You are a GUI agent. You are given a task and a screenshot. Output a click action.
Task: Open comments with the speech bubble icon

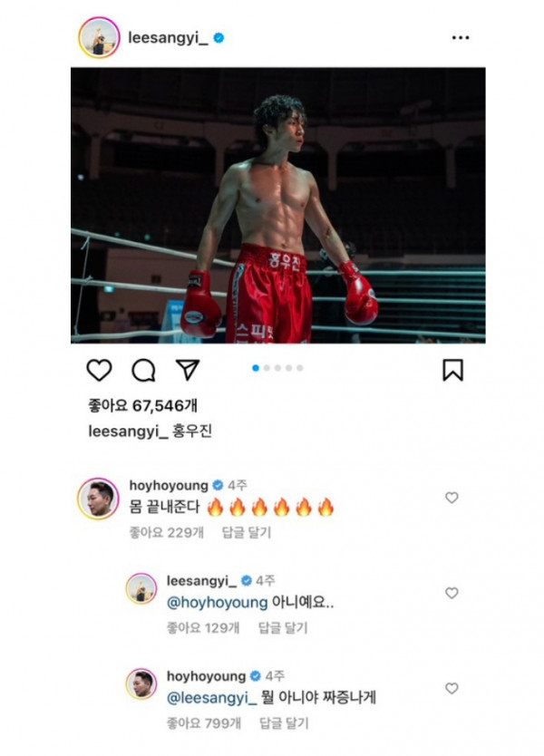tap(143, 370)
